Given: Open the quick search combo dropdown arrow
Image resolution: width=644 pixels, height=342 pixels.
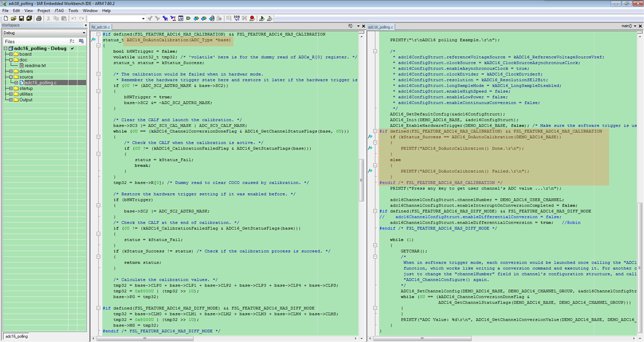Looking at the screenshot, I should (x=143, y=19).
